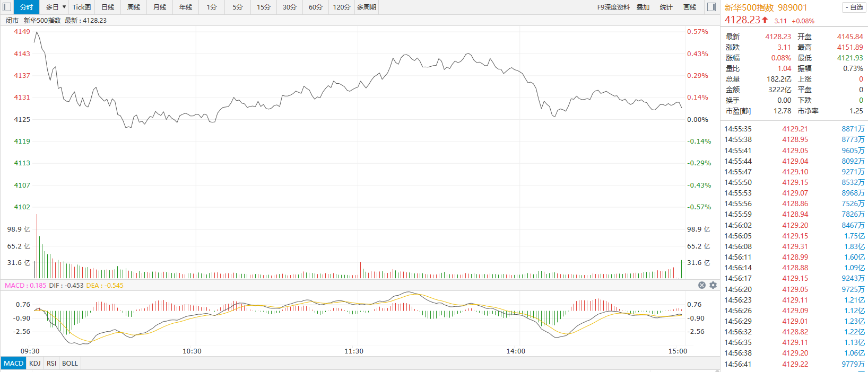Select the 60分 period
The width and height of the screenshot is (868, 372).
point(316,7)
